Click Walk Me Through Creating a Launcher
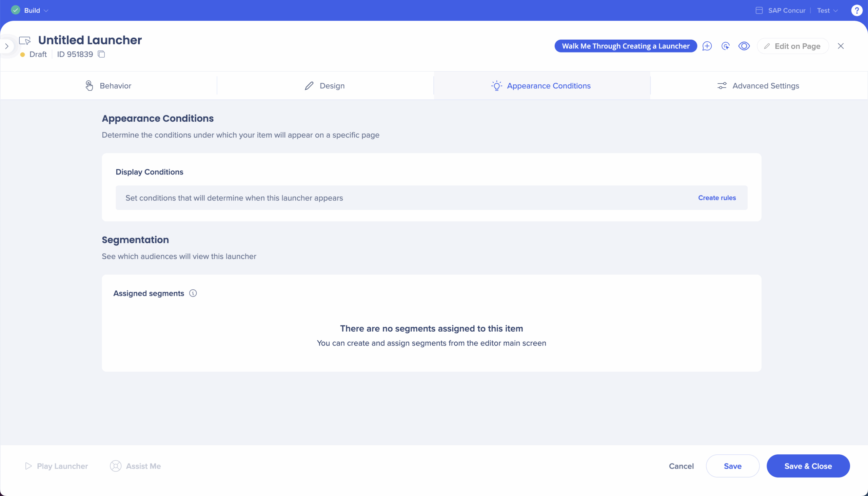Viewport: 868px width, 496px height. click(626, 46)
